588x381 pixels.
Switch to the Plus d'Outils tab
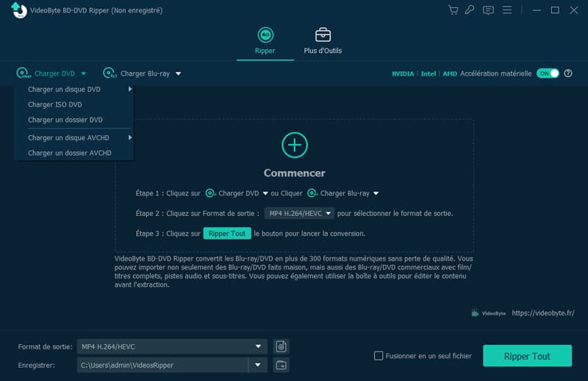pos(323,41)
